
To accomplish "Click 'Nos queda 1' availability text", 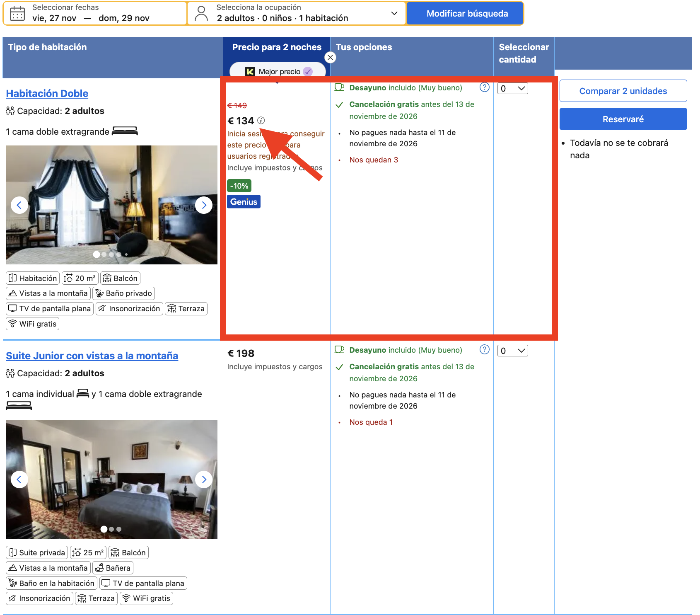I will coord(371,422).
